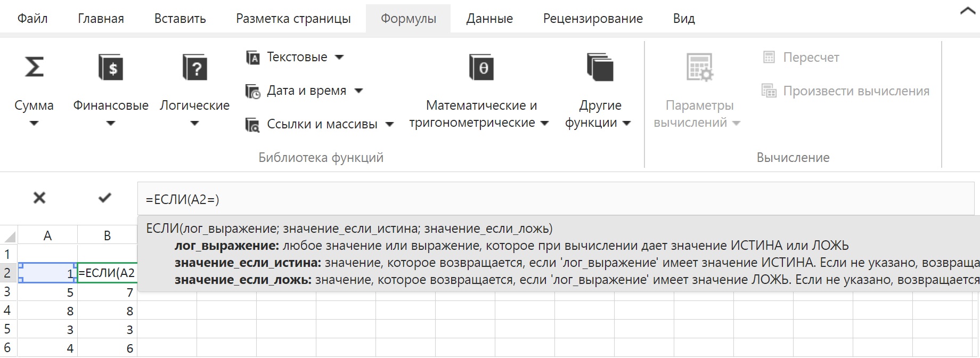Expand the Сумма dropdown arrow
Image resolution: width=980 pixels, height=358 pixels.
coord(34,124)
